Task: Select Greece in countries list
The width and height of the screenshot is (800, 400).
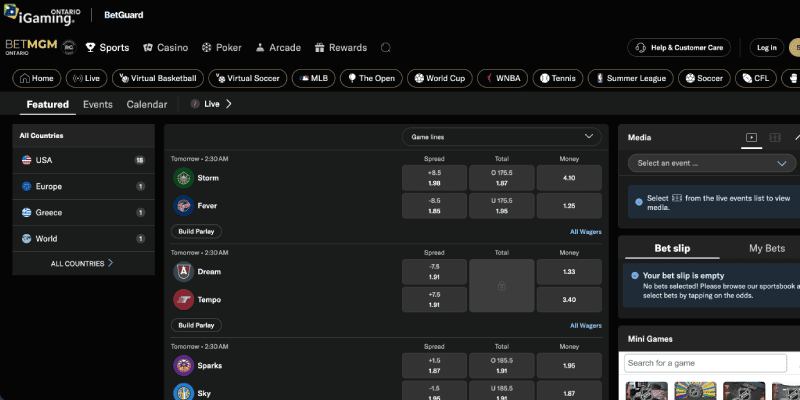Action: point(83,212)
